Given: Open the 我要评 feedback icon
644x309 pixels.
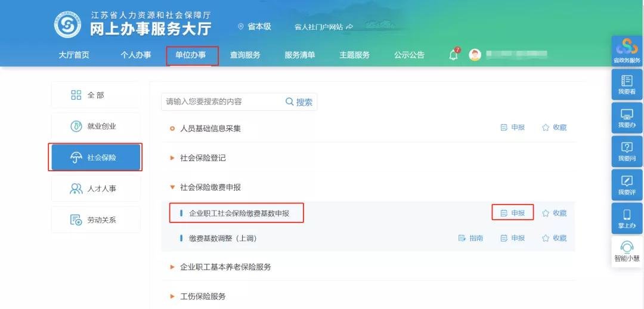Looking at the screenshot, I should (x=627, y=184).
